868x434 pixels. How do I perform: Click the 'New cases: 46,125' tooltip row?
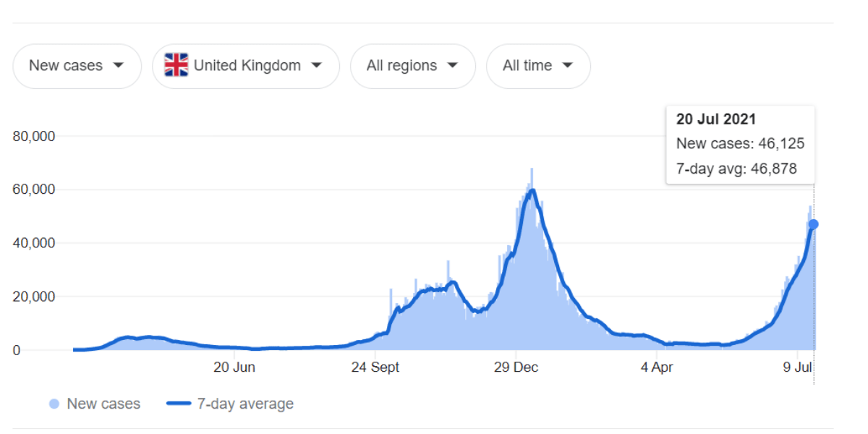tap(740, 144)
